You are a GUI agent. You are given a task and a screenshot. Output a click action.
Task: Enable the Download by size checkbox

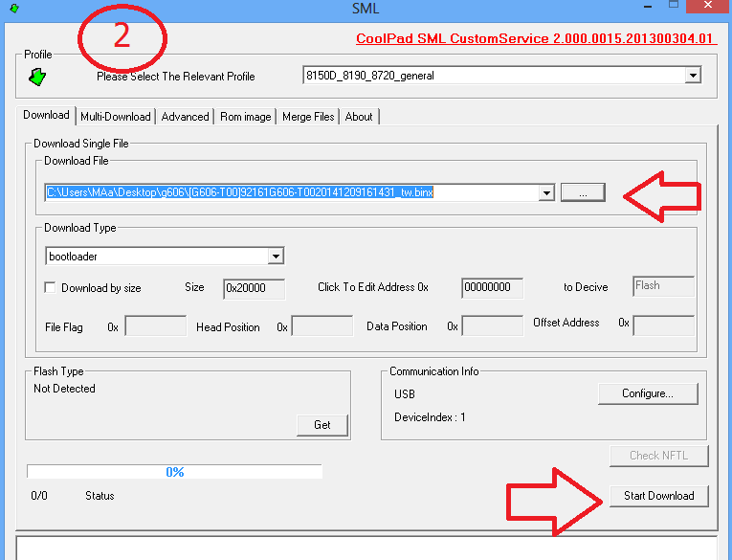[50, 287]
